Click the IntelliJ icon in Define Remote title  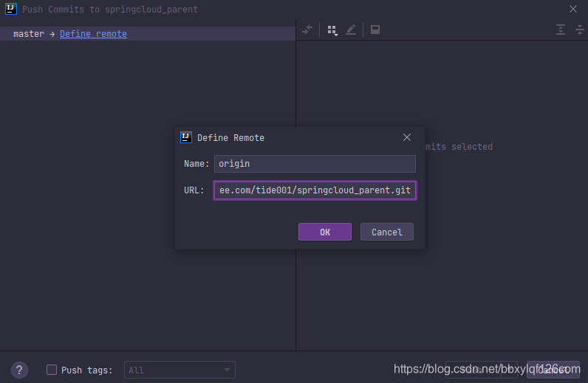click(186, 137)
